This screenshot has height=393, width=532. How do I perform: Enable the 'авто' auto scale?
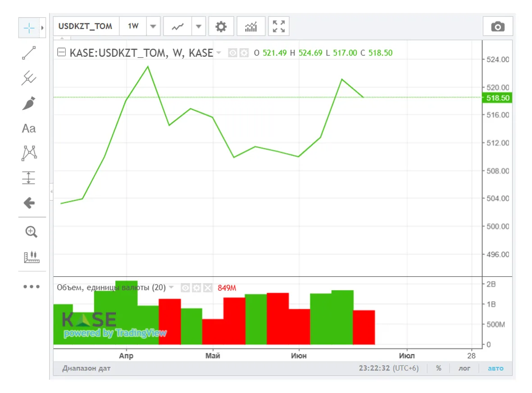click(x=496, y=368)
